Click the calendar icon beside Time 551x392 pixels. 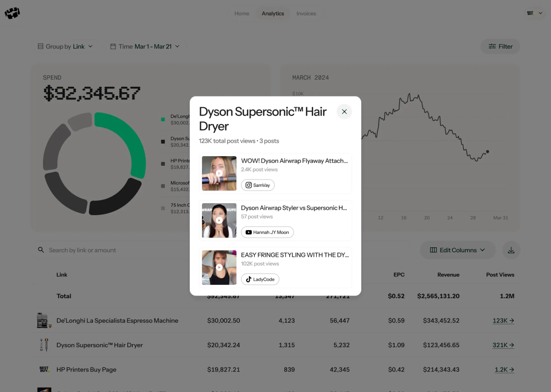click(113, 46)
